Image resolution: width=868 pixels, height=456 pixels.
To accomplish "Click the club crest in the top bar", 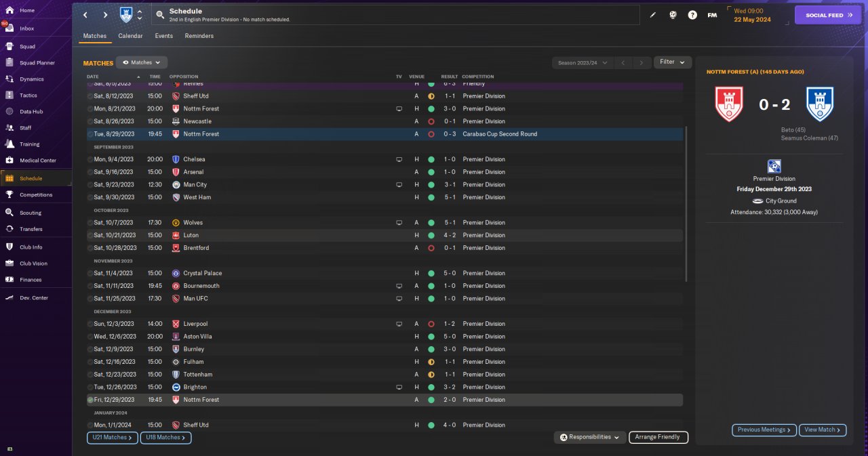I will (x=126, y=15).
